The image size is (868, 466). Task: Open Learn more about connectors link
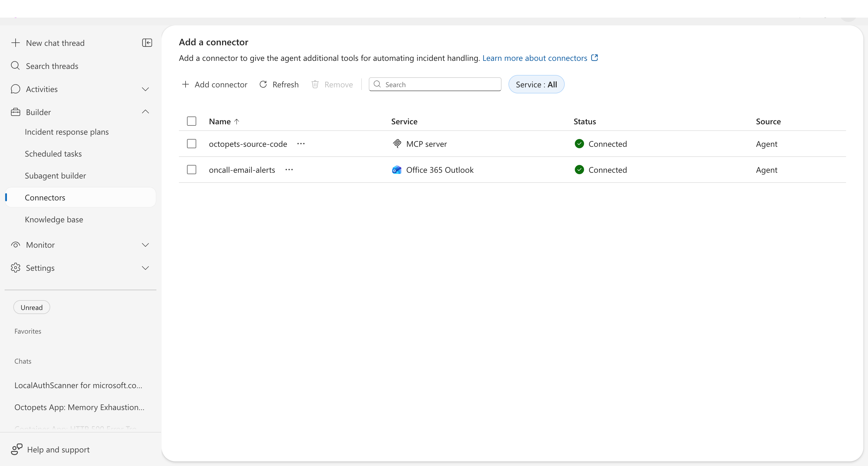(535, 58)
